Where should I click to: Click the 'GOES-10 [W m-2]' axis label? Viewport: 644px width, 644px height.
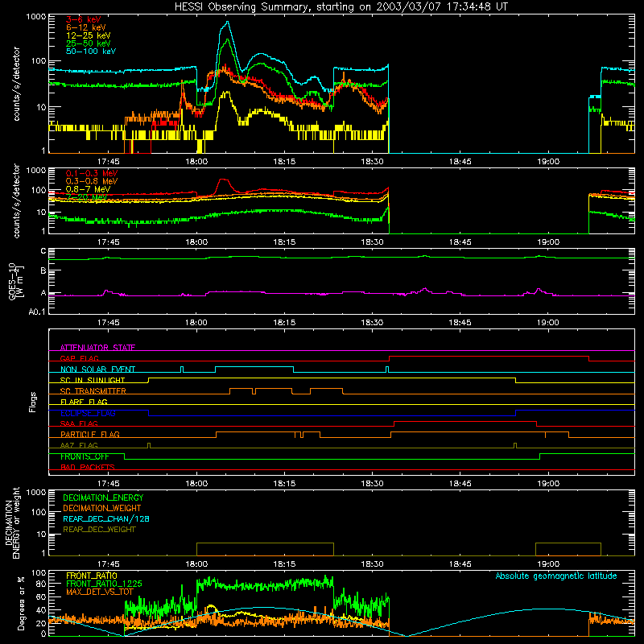click(x=15, y=281)
